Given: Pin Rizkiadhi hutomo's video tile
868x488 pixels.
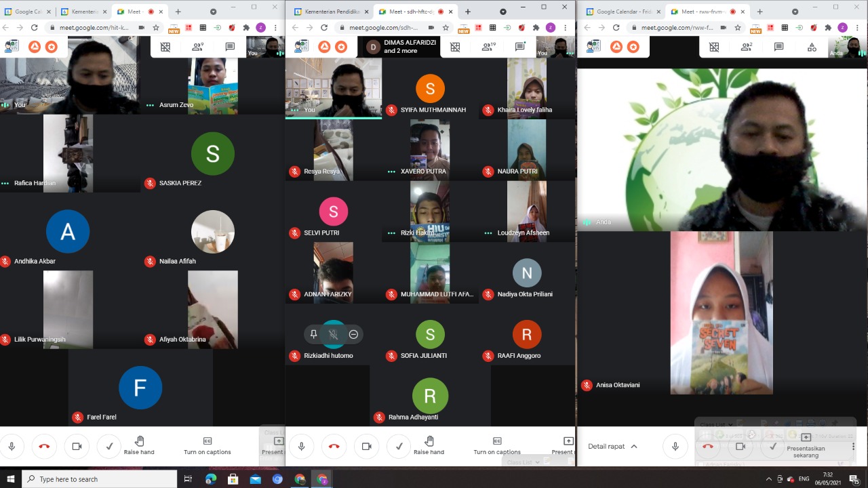Looking at the screenshot, I should pos(313,334).
